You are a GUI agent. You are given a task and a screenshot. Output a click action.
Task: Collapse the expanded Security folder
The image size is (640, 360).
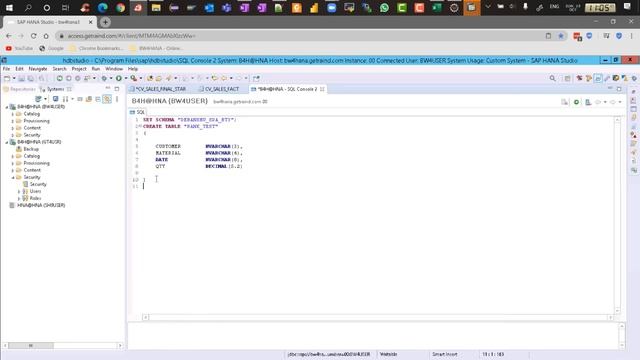tap(13, 177)
